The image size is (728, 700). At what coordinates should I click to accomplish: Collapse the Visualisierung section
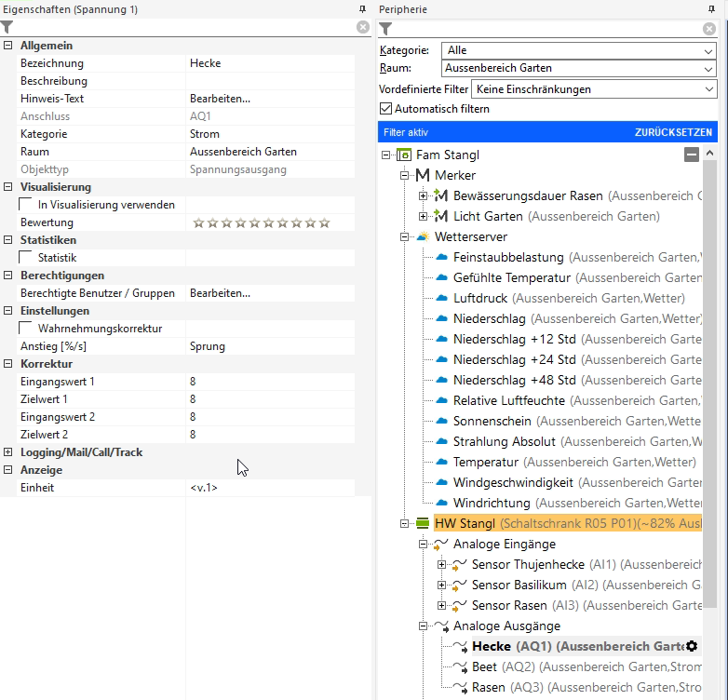tap(7, 186)
